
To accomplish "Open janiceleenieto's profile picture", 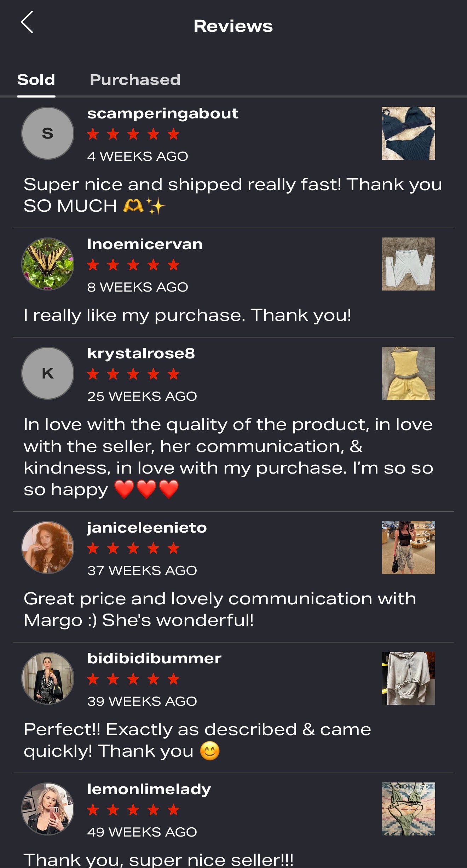I will (48, 547).
